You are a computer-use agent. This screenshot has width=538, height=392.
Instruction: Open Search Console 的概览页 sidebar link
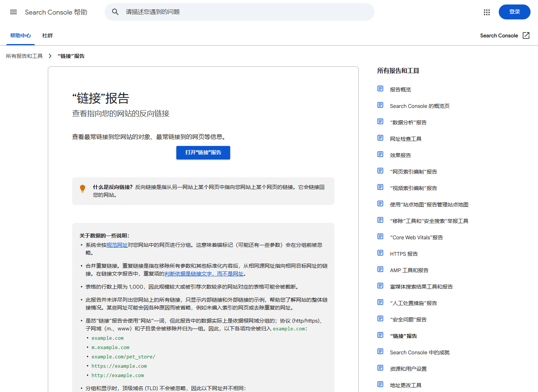[x=420, y=106]
